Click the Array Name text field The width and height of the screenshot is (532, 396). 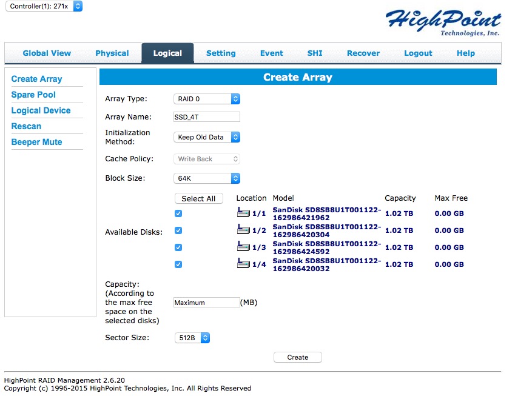coord(207,117)
